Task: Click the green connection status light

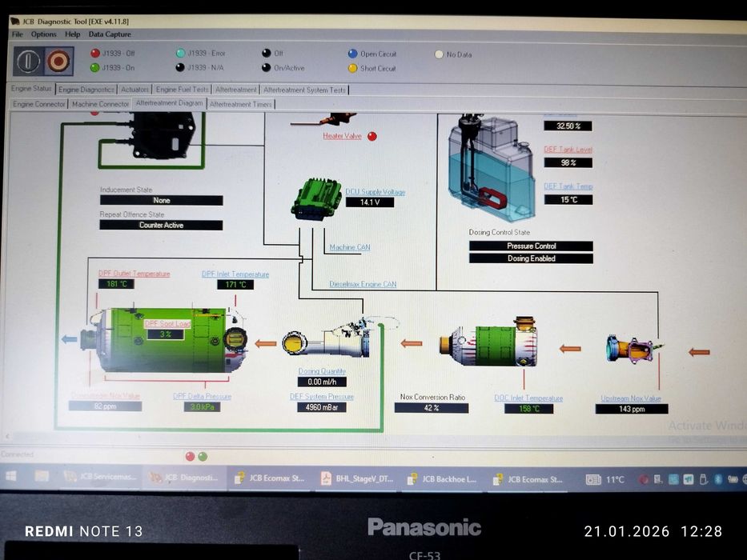Action: 203,457
